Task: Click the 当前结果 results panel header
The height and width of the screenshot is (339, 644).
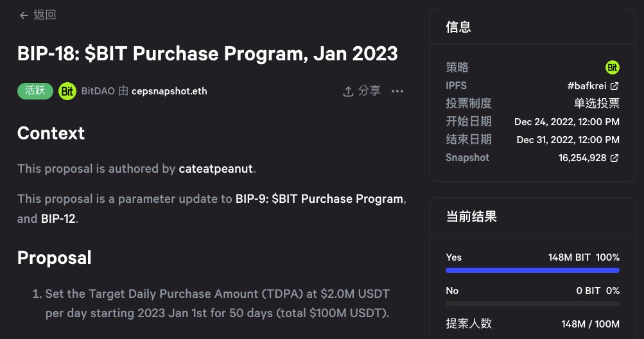Action: pyautogui.click(x=471, y=216)
